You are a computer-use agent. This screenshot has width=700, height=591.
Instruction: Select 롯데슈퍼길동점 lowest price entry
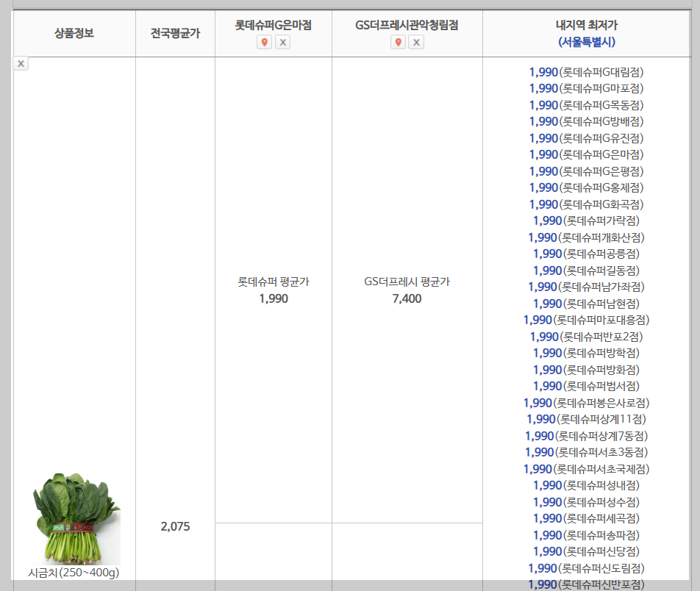587,270
